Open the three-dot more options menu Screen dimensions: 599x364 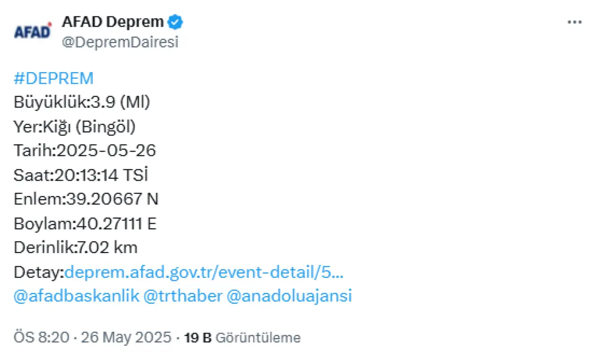coord(575,22)
